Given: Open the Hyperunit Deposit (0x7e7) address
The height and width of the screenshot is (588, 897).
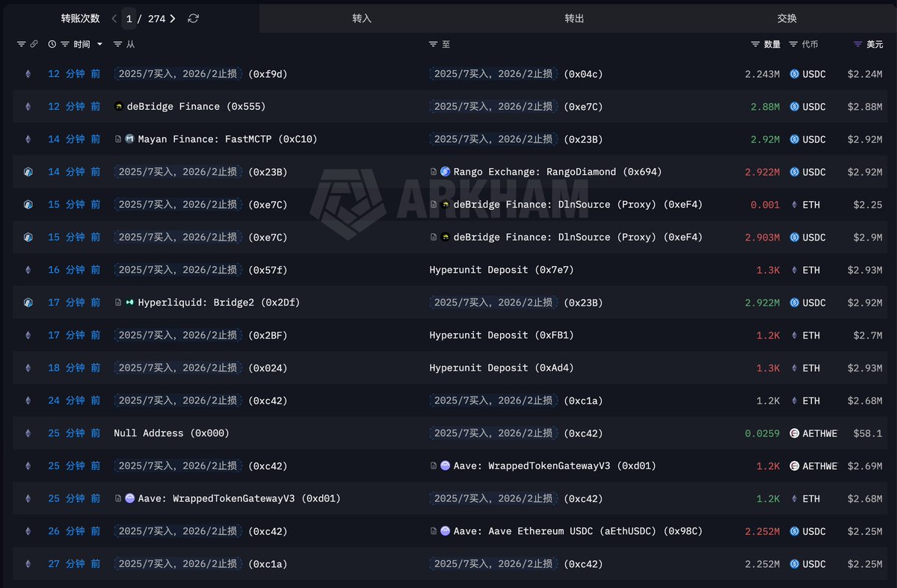Looking at the screenshot, I should coord(502,270).
